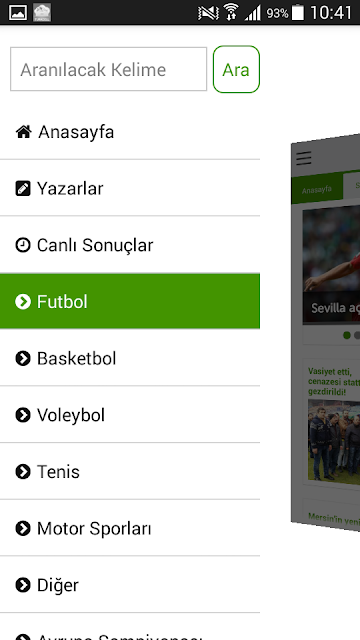Screen dimensions: 360x640
Task: Open the Vasiyet etti news thumbnail
Action: pyautogui.click(x=334, y=441)
